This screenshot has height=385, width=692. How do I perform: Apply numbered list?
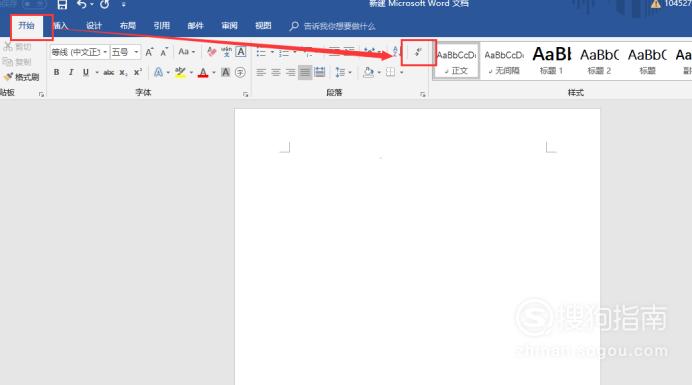pyautogui.click(x=284, y=53)
